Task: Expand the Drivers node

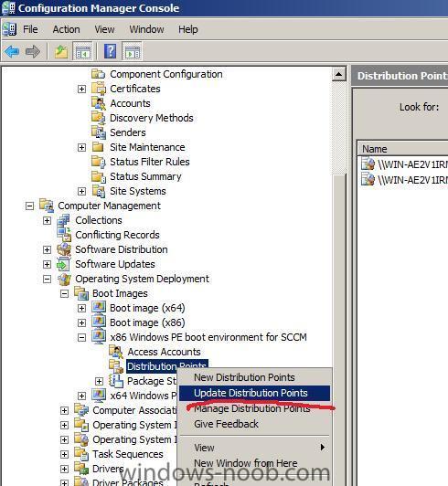Action: point(64,469)
